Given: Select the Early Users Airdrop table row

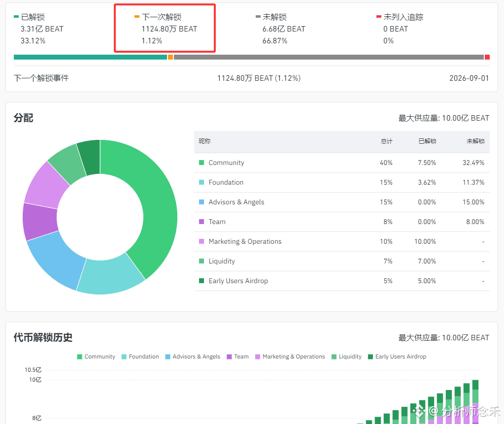Looking at the screenshot, I should 342,281.
